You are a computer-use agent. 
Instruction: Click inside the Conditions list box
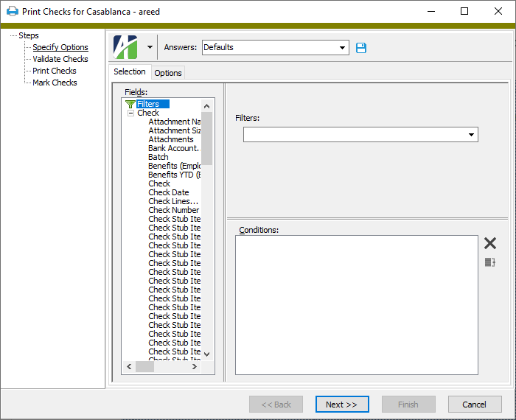[356, 304]
